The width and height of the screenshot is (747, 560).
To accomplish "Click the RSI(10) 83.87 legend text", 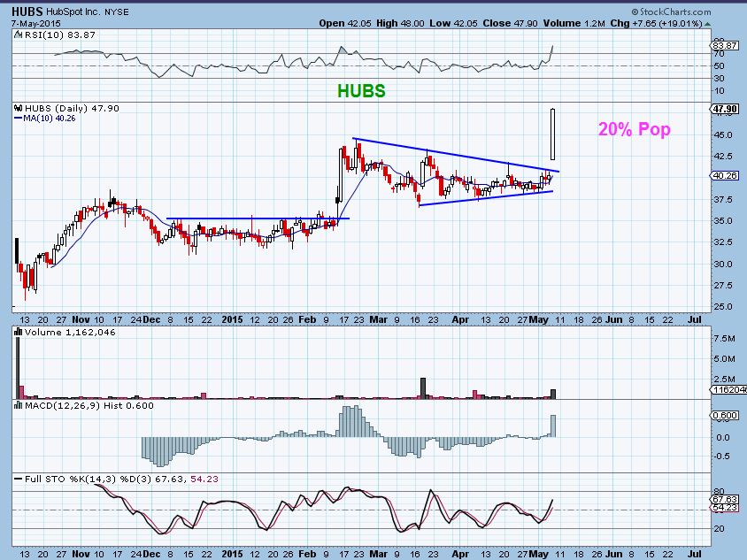I will pyautogui.click(x=60, y=35).
